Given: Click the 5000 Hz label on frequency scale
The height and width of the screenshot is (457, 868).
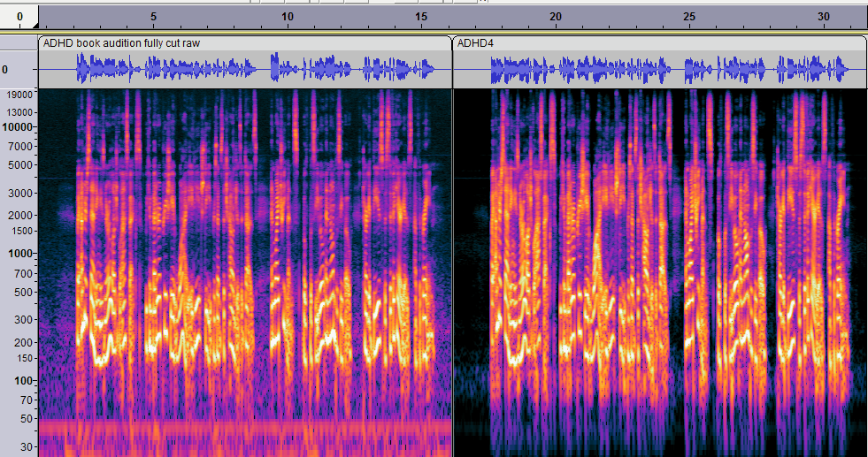Looking at the screenshot, I should tap(21, 165).
